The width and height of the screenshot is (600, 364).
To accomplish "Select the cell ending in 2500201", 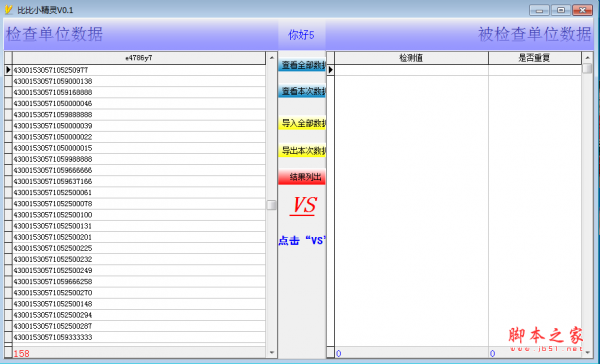I will 139,237.
